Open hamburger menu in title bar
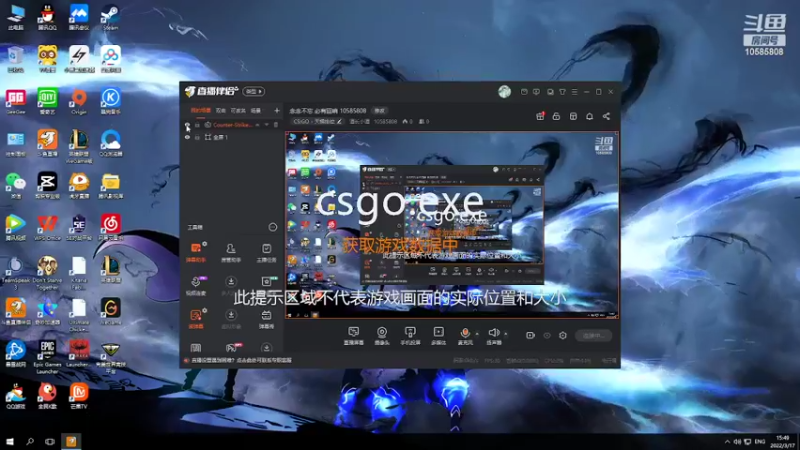 574,92
